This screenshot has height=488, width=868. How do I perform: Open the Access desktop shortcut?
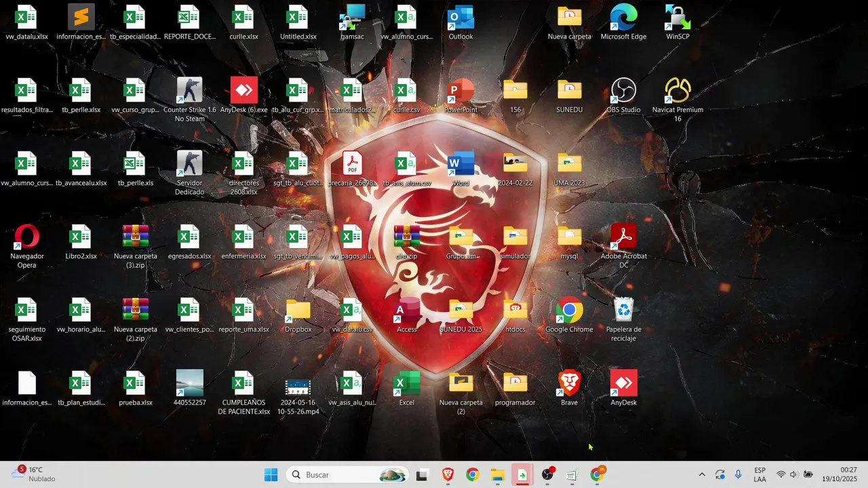[406, 315]
